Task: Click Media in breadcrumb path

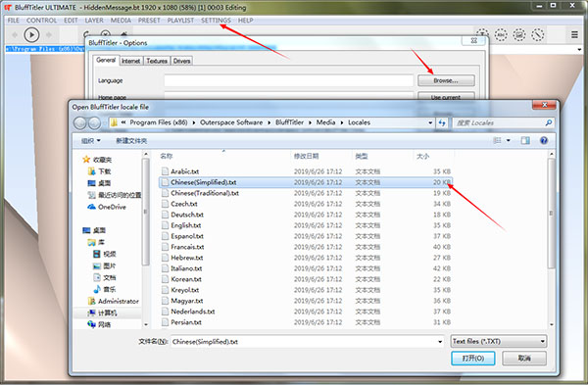Action: [x=325, y=122]
